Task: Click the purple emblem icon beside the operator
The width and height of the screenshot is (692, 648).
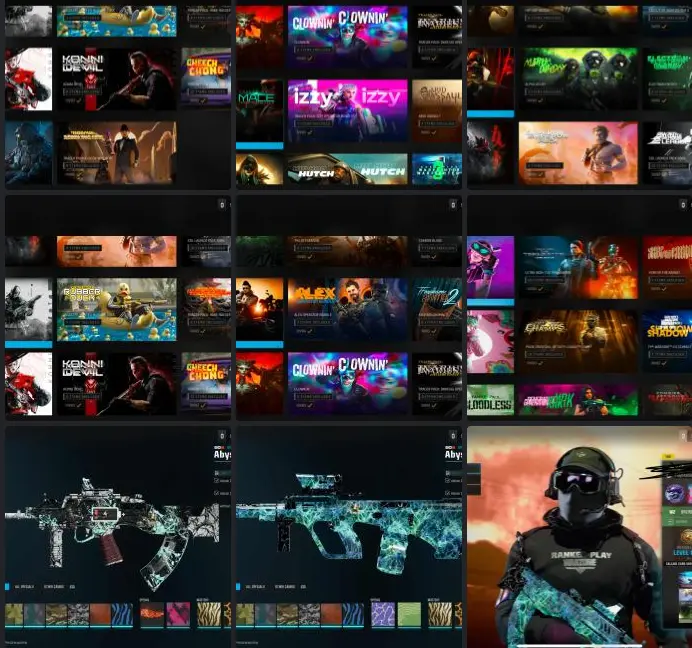Action: click(675, 493)
